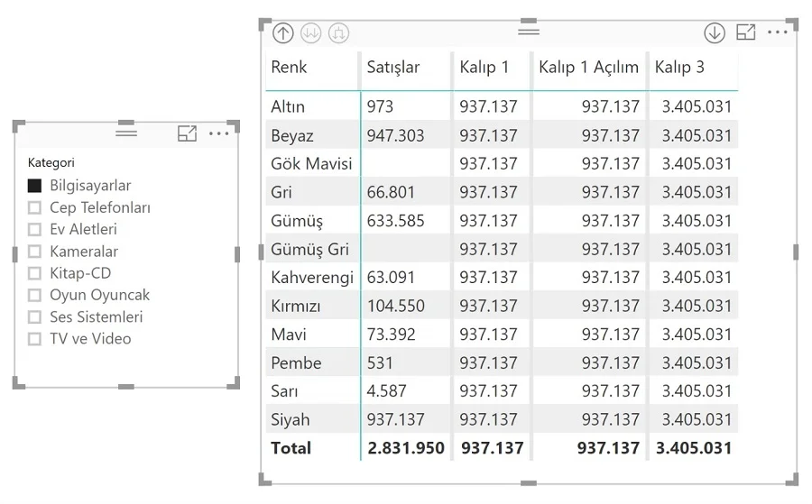Open focus mode for the table visual
812x504 pixels.
click(x=746, y=32)
